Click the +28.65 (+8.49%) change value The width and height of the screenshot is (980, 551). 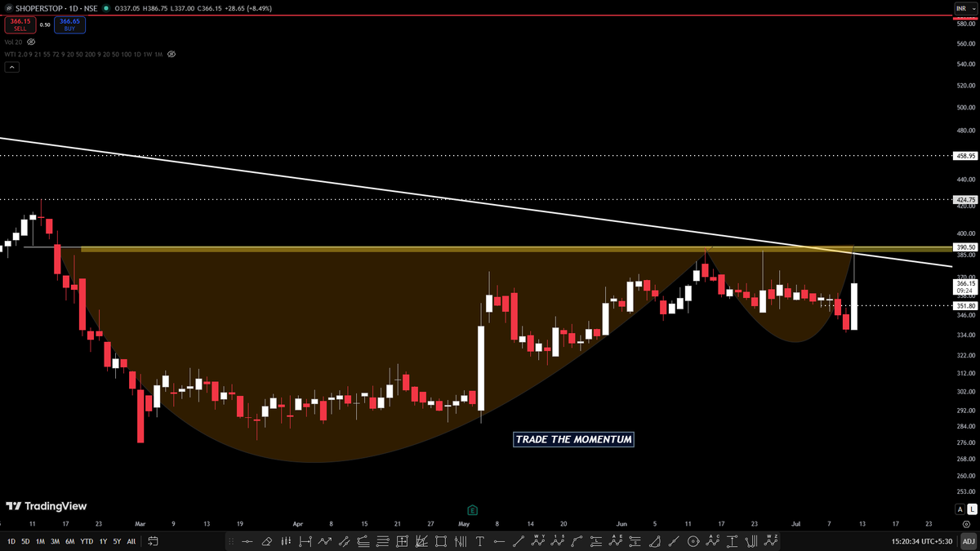tap(247, 8)
